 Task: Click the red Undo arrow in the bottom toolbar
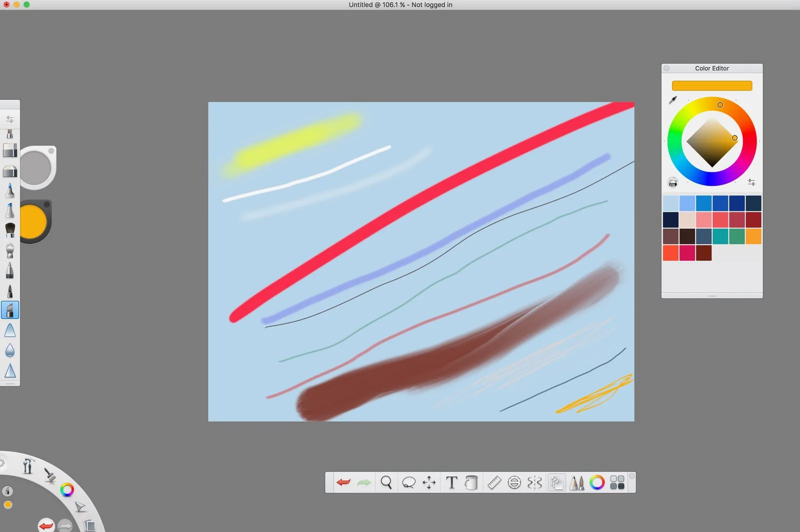tap(343, 483)
